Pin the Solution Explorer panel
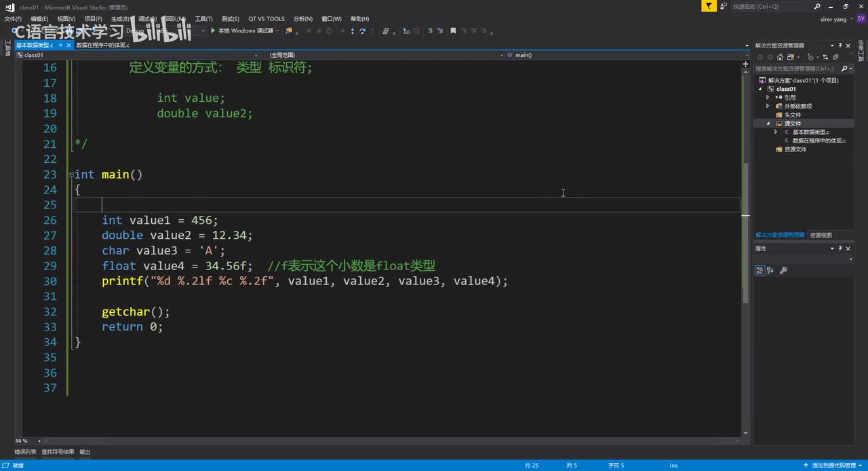Screen dimensions: 868x471 840,45
